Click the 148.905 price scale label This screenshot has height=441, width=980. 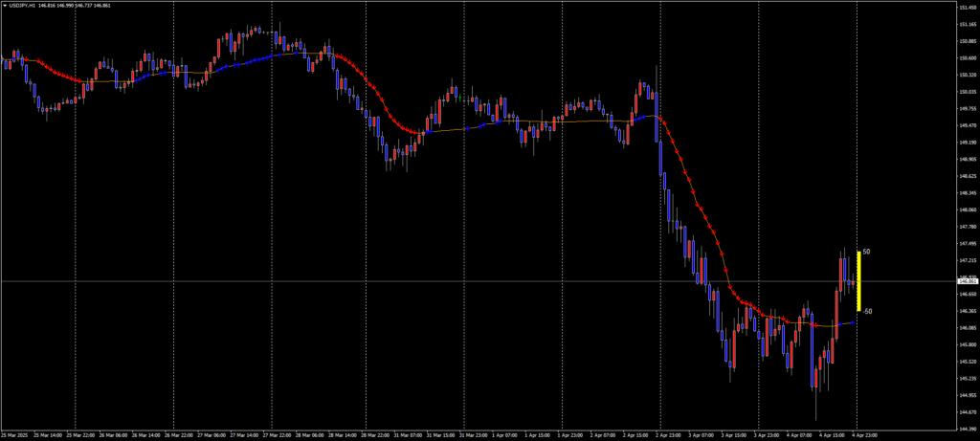[x=966, y=160]
